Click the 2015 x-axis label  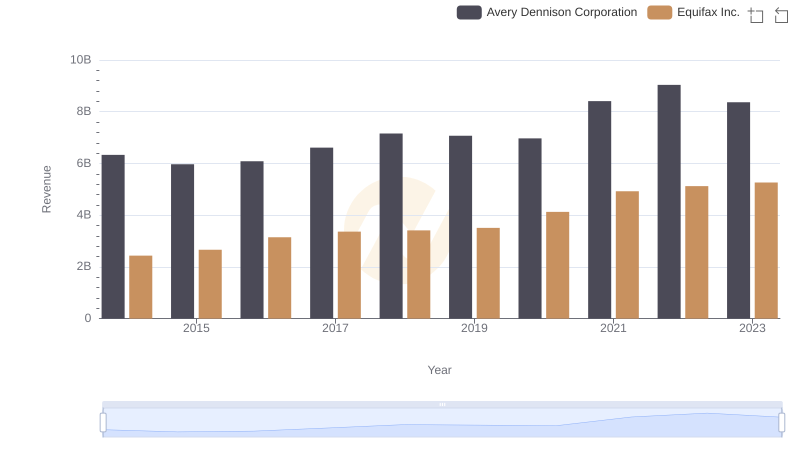(196, 328)
